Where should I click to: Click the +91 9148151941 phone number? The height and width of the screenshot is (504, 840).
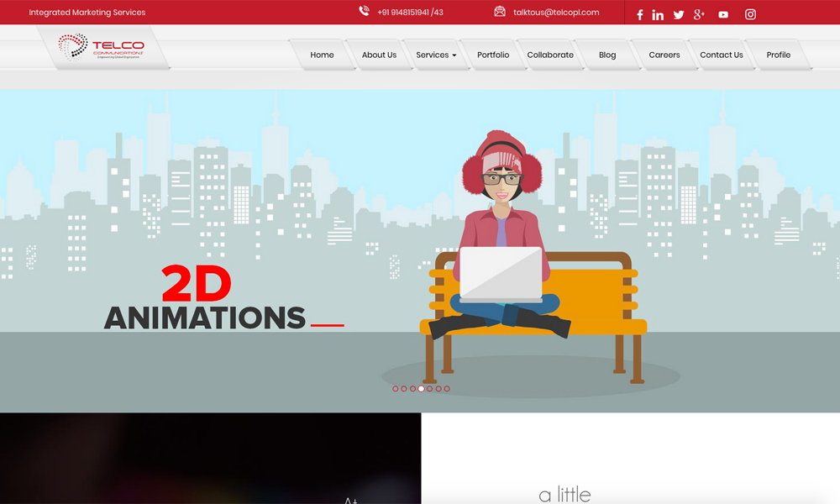(x=410, y=13)
